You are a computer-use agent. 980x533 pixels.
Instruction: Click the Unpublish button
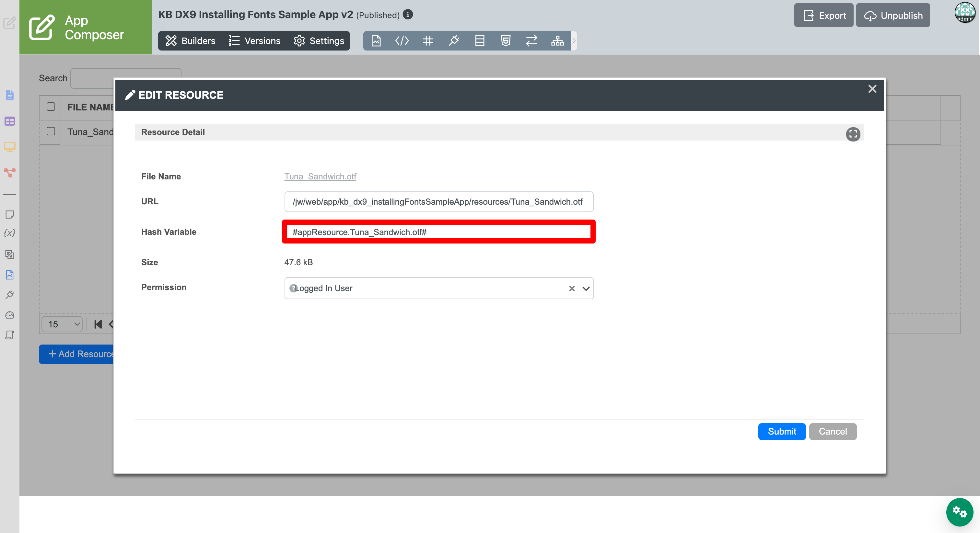(893, 15)
